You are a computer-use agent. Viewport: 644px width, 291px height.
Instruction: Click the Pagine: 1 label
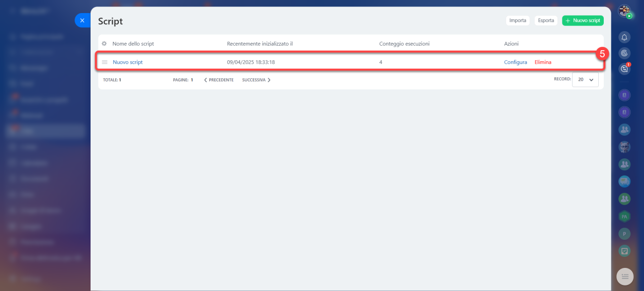point(183,80)
